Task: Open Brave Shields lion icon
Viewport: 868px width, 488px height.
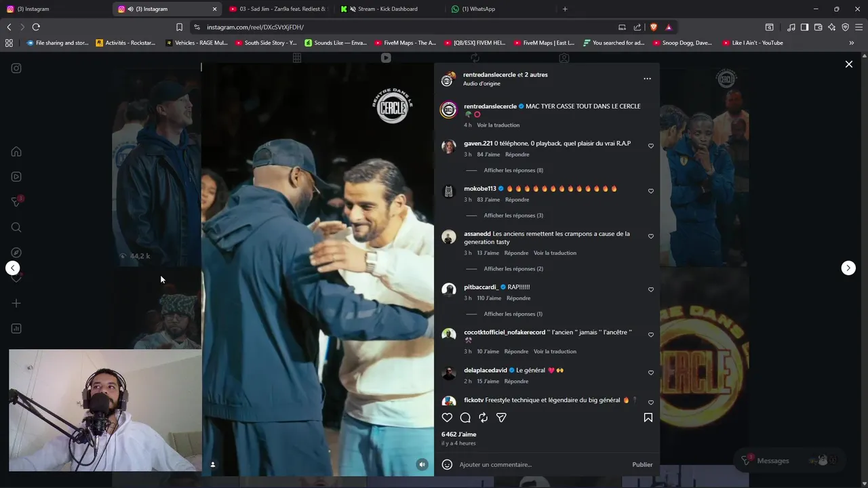Action: pyautogui.click(x=654, y=27)
